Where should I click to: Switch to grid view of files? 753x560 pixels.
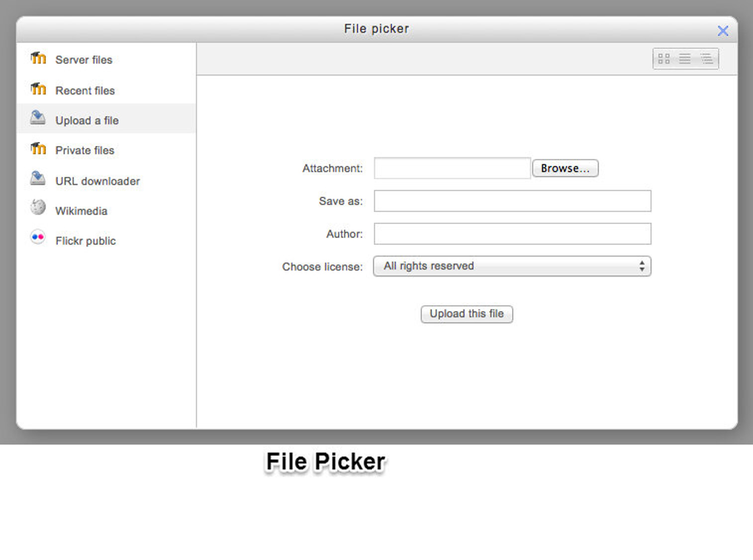(664, 58)
